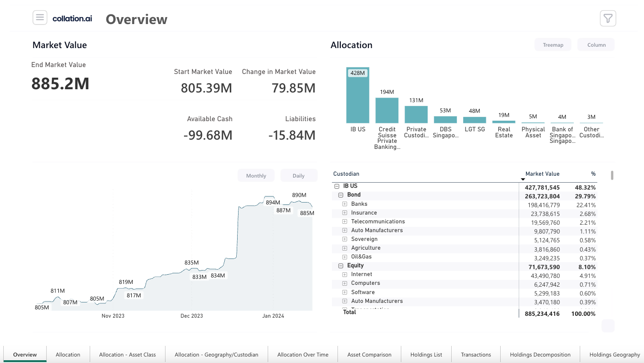
Task: Click the Market Value sort arrow
Action: (523, 179)
